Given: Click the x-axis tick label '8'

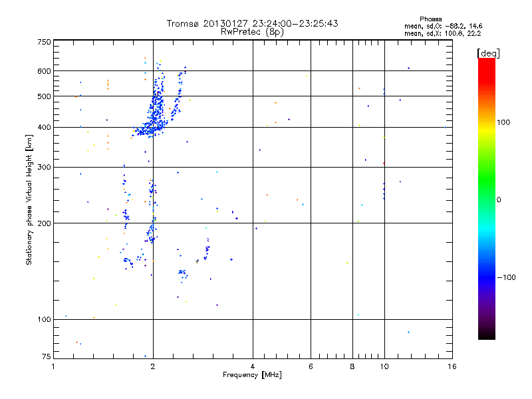Looking at the screenshot, I should pyautogui.click(x=352, y=366).
